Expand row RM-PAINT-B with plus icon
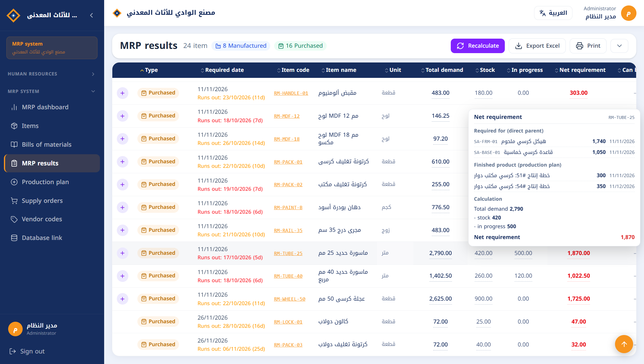The height and width of the screenshot is (364, 644). coord(123,207)
